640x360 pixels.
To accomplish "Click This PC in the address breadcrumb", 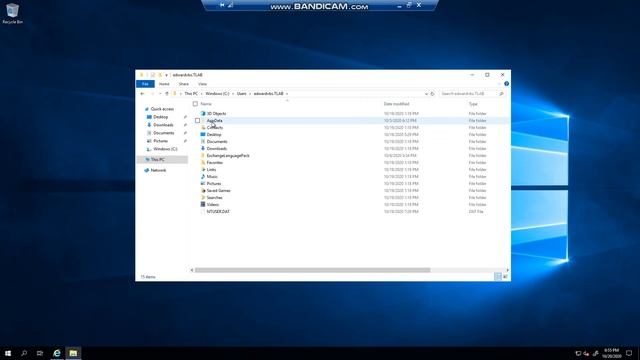I will (191, 94).
